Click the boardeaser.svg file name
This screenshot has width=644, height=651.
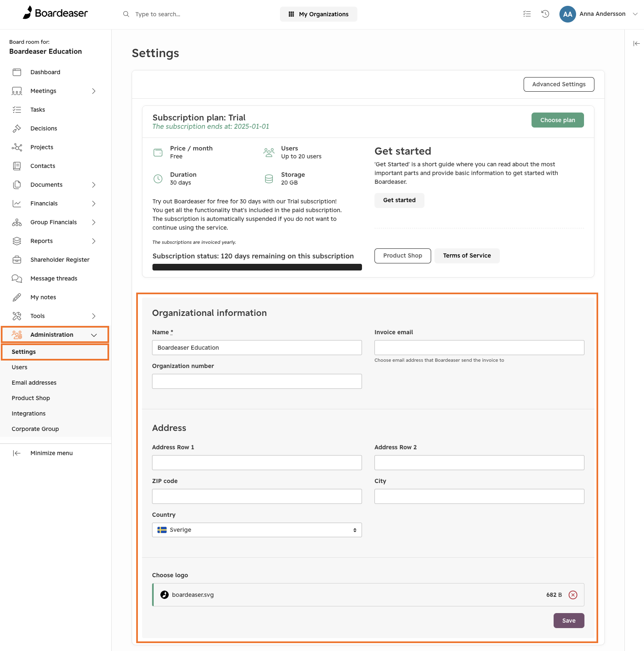tap(193, 595)
